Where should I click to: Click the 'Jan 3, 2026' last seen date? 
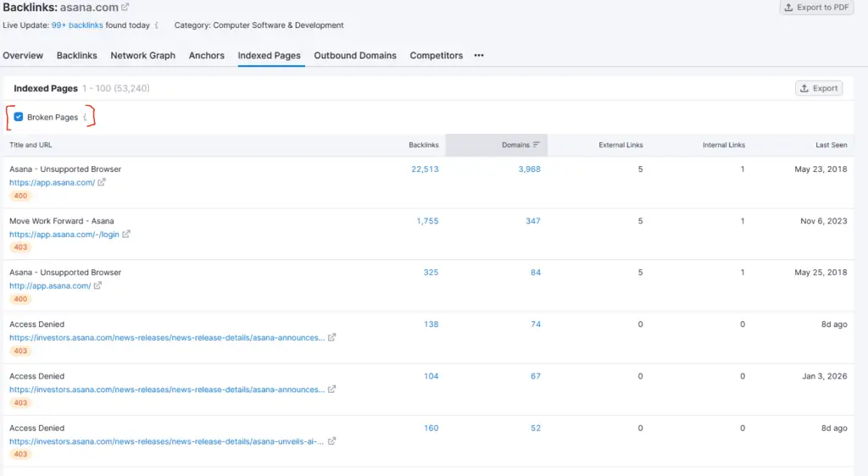(824, 376)
